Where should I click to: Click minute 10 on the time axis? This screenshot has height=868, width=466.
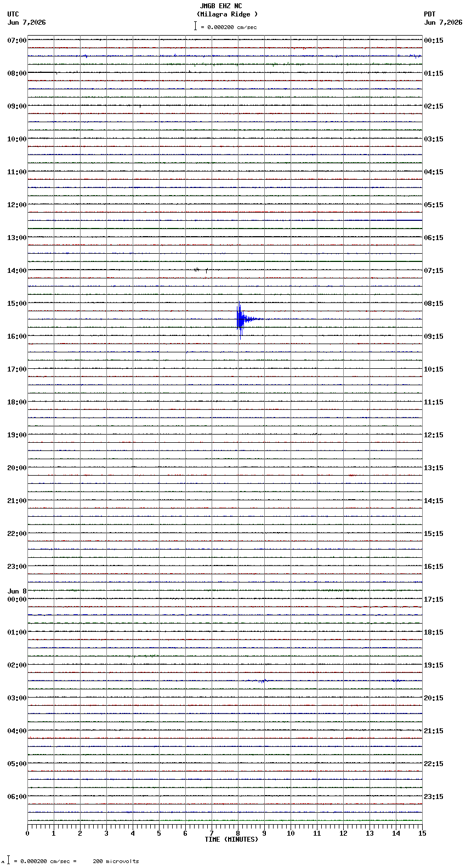pos(291,833)
